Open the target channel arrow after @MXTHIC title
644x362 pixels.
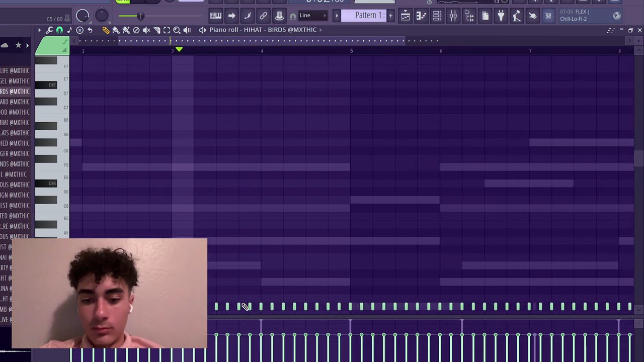pos(320,30)
